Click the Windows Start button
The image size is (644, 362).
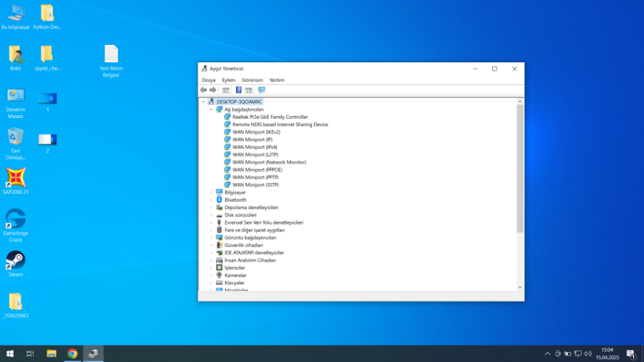click(10, 353)
